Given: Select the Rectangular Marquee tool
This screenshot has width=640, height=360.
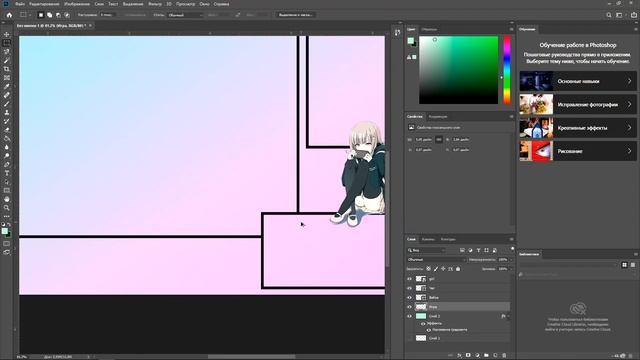Looking at the screenshot, I should (7, 43).
